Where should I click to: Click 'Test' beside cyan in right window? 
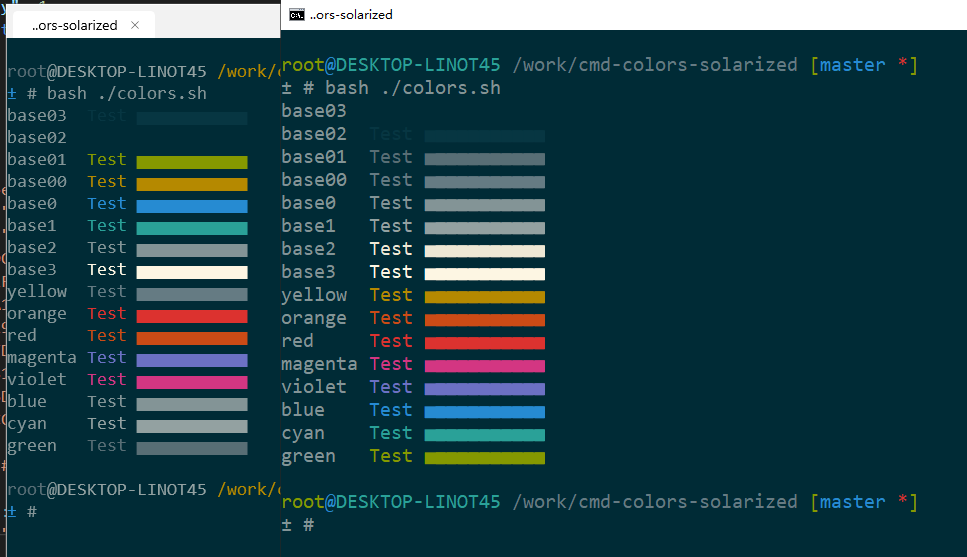click(x=391, y=432)
